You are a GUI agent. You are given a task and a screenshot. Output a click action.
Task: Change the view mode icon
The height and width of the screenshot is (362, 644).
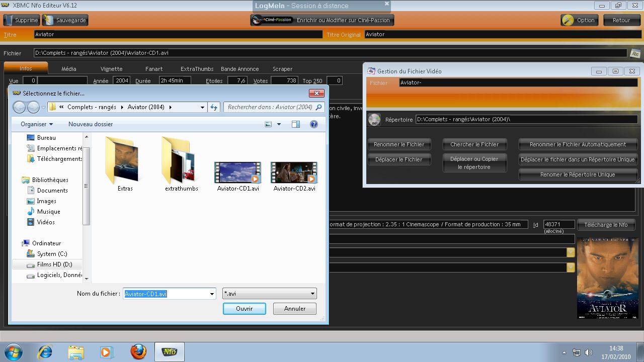pyautogui.click(x=268, y=124)
